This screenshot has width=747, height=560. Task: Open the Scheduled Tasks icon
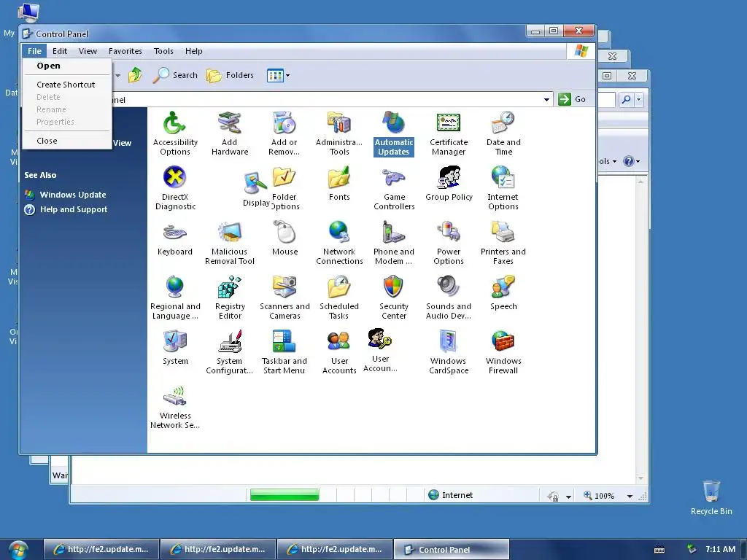(339, 297)
